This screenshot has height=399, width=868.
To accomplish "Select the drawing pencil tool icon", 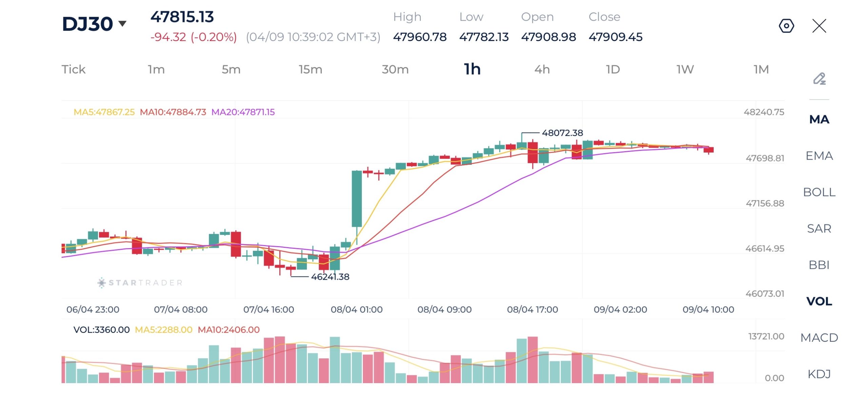I will tap(819, 79).
